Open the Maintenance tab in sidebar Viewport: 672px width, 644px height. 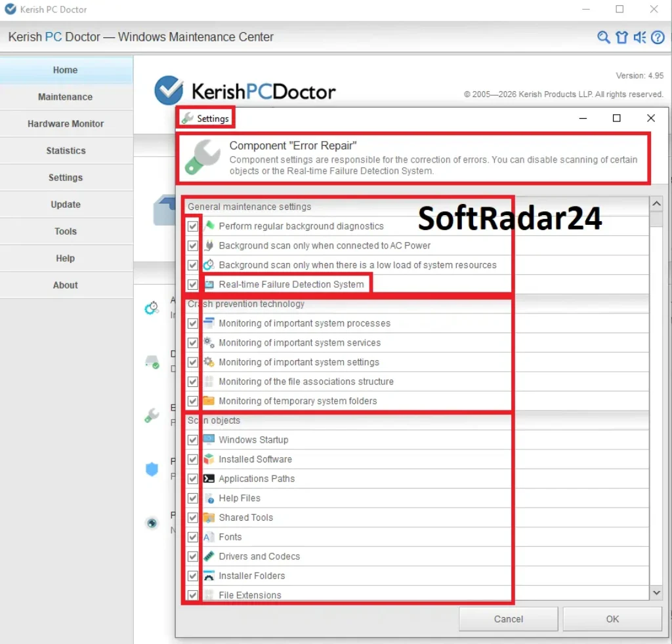(x=66, y=97)
